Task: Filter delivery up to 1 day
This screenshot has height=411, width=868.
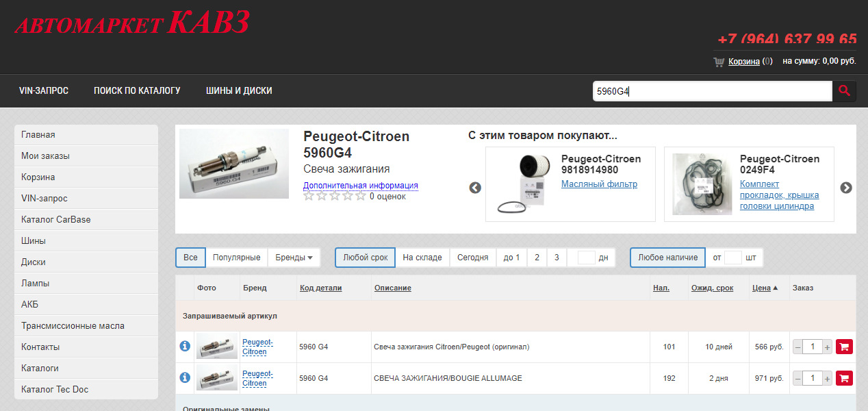Action: [511, 258]
